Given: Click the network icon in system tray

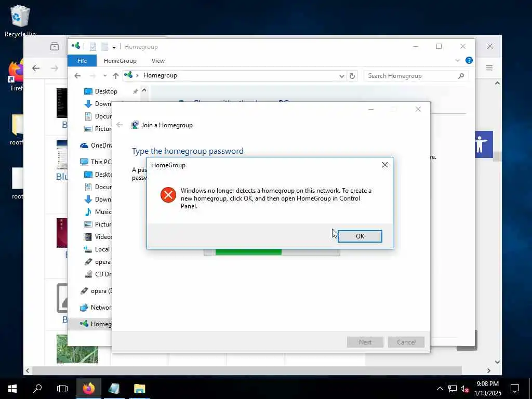Looking at the screenshot, I should tap(453, 389).
